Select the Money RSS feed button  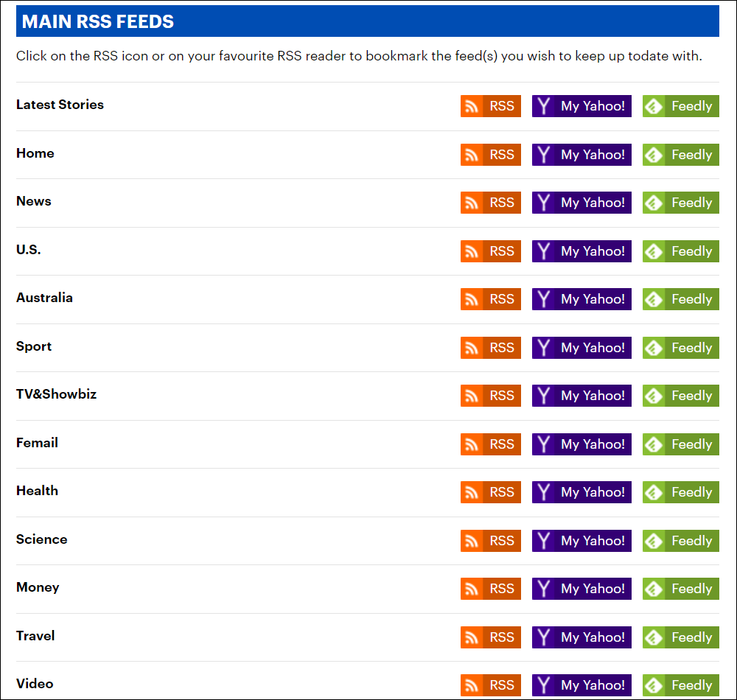click(x=490, y=589)
